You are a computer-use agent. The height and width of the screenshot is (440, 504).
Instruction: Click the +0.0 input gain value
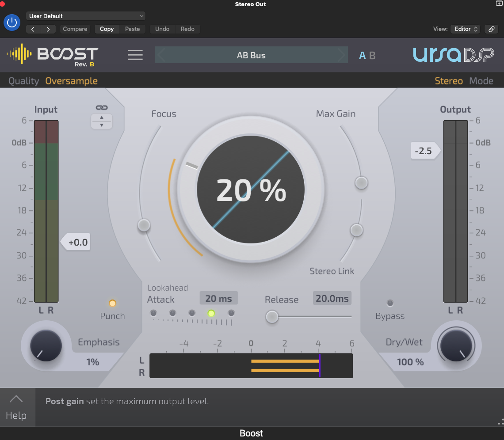pos(76,242)
